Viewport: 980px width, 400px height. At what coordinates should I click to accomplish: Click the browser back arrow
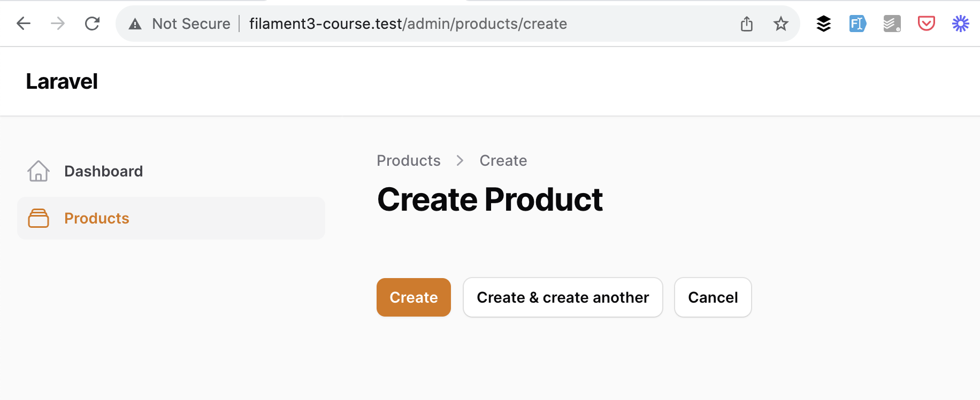(x=24, y=24)
